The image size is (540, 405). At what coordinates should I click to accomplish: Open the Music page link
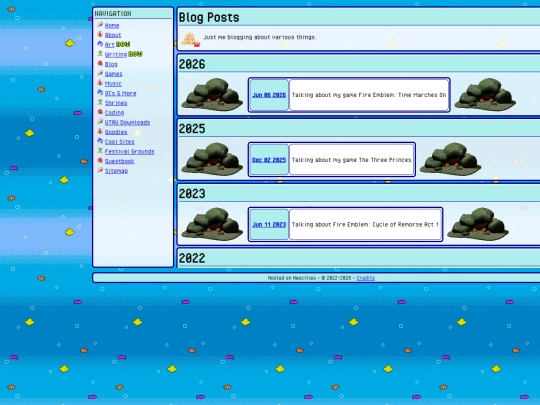(x=113, y=84)
